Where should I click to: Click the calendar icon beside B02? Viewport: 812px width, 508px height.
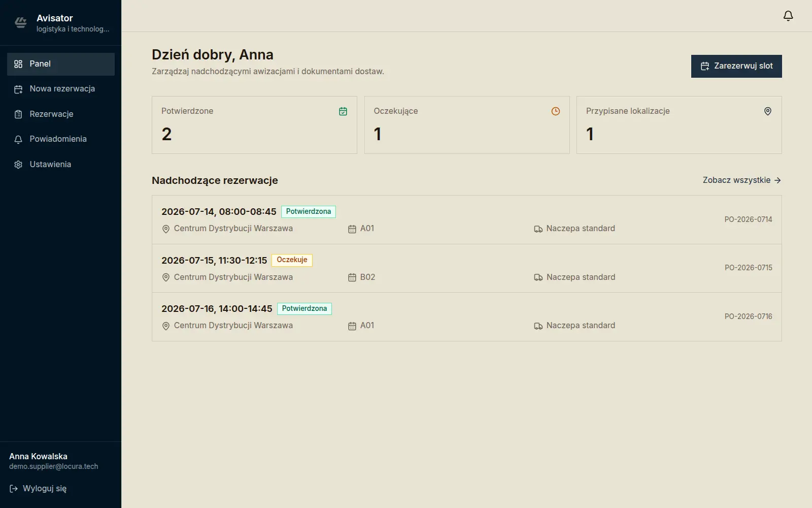pyautogui.click(x=352, y=277)
